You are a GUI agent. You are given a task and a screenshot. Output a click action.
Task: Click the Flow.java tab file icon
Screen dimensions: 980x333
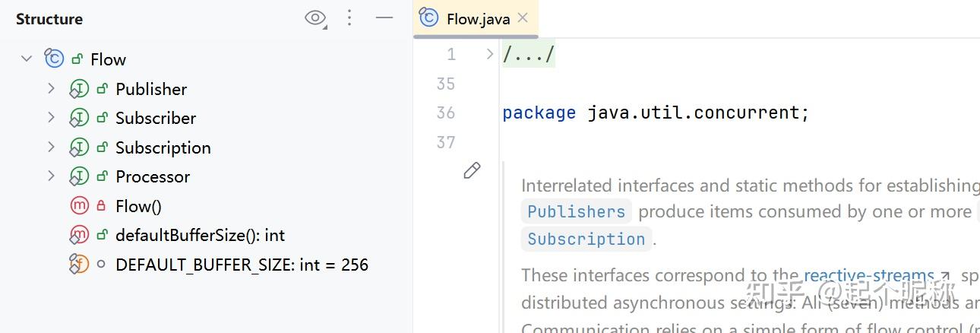tap(429, 18)
